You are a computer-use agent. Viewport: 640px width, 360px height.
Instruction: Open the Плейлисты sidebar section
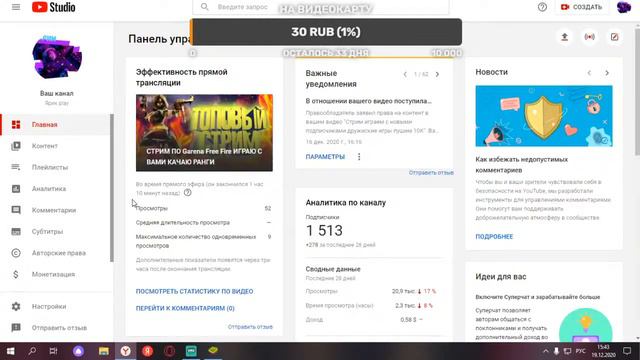55,167
